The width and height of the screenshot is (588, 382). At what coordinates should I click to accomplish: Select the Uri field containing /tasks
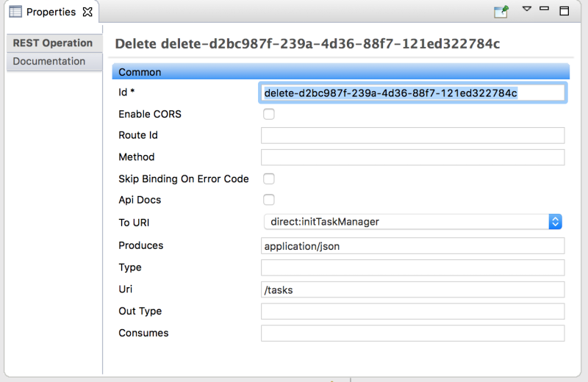pos(412,289)
